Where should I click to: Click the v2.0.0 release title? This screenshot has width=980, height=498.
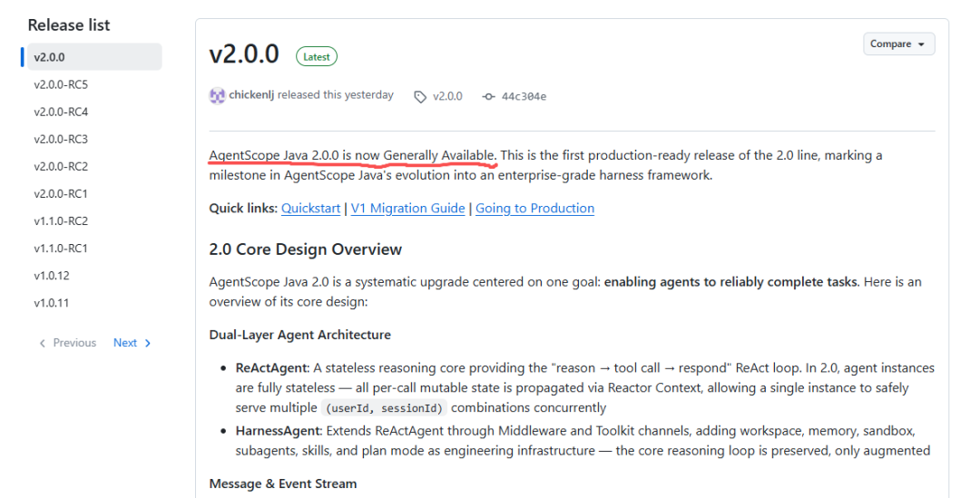point(244,54)
